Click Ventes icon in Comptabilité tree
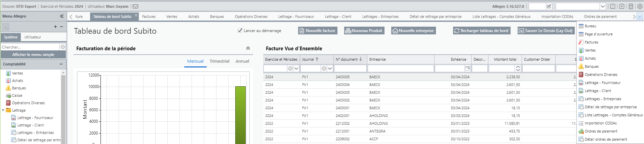This screenshot has height=144, width=644. pyautogui.click(x=8, y=73)
